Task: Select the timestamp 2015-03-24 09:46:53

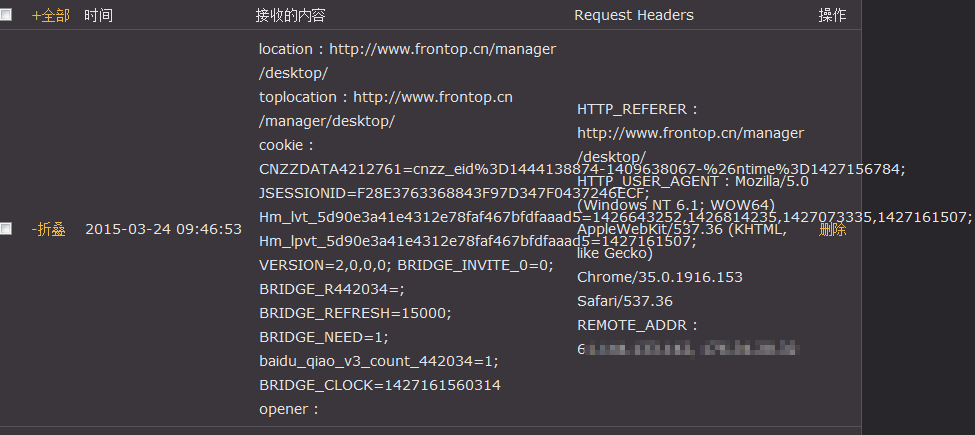Action: pyautogui.click(x=164, y=229)
